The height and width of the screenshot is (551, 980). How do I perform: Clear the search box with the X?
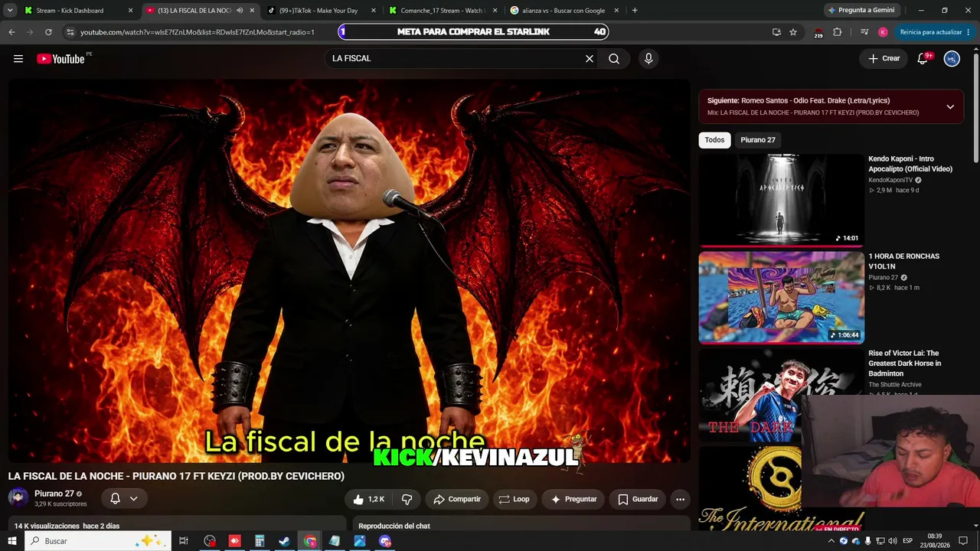(x=590, y=59)
